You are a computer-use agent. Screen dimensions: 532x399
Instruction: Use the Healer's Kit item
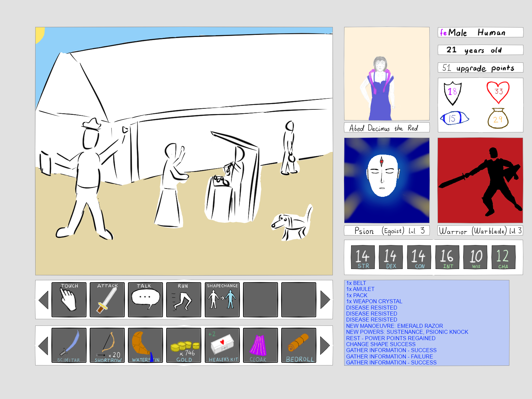tap(222, 345)
